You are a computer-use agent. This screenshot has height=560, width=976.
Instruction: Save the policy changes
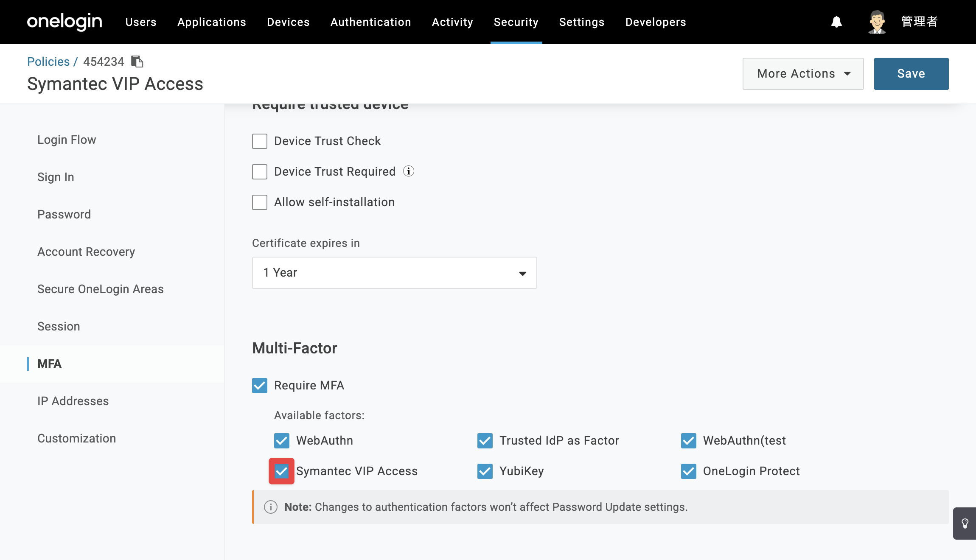tap(911, 74)
